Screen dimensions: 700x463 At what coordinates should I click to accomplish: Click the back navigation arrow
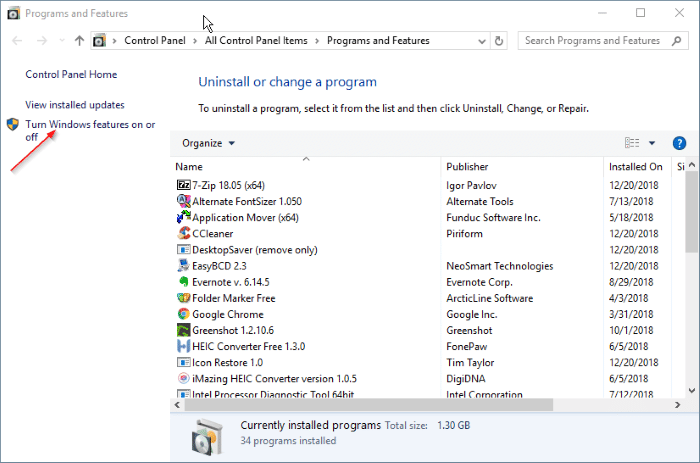pyautogui.click(x=17, y=41)
